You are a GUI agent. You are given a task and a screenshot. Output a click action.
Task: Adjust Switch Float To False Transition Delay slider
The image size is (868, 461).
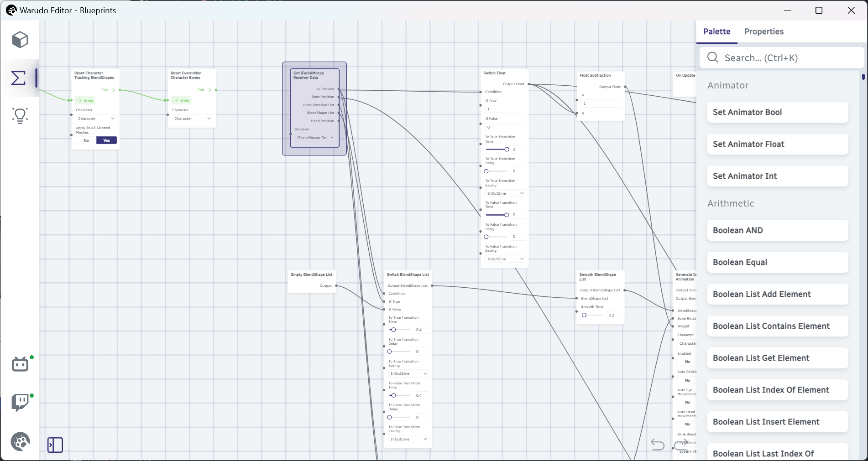click(497, 237)
